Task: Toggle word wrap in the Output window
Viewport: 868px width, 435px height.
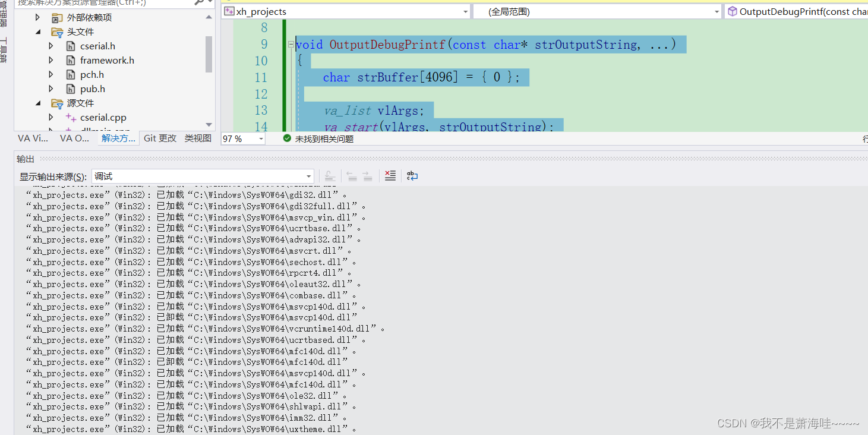Action: [x=412, y=175]
